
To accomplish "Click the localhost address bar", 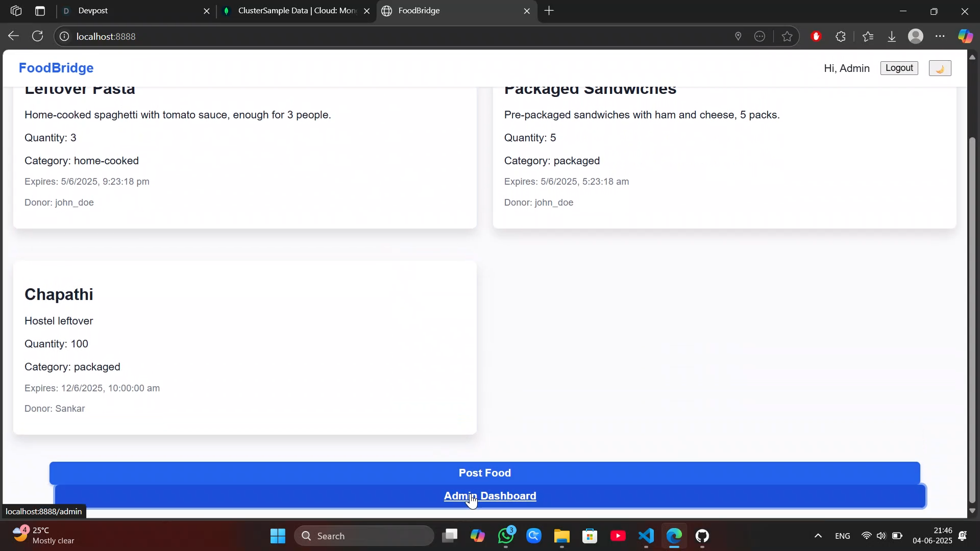I will [357, 37].
